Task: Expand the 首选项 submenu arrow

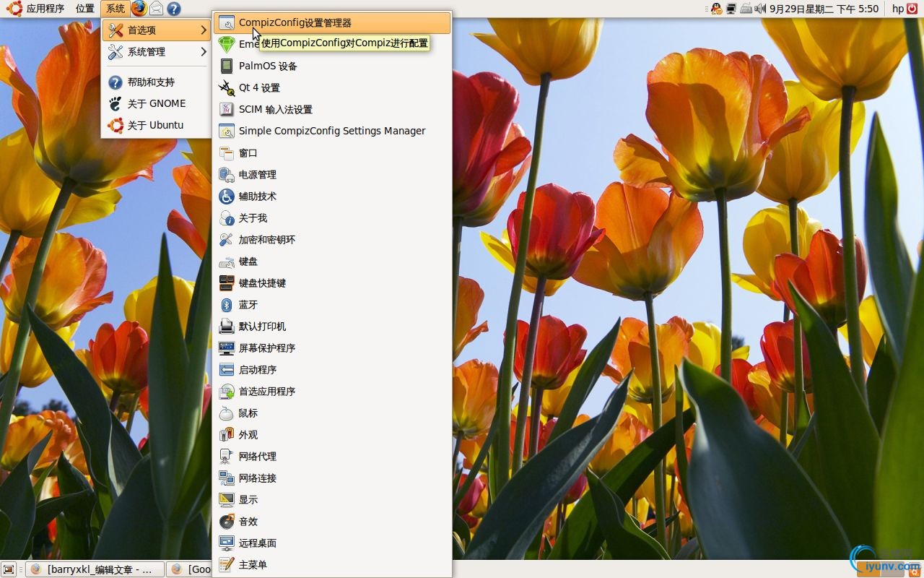Action: coord(204,30)
